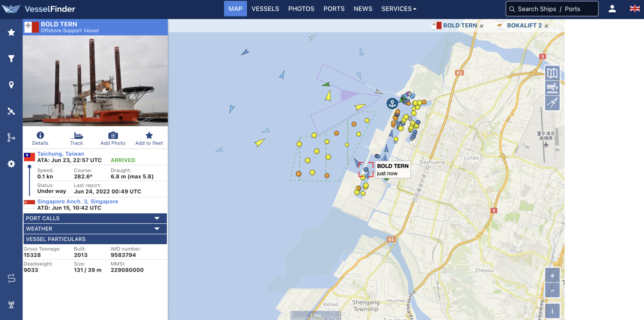Image resolution: width=644 pixels, height=320 pixels.
Task: Click the AIS station antenna icon
Action: 11,305
